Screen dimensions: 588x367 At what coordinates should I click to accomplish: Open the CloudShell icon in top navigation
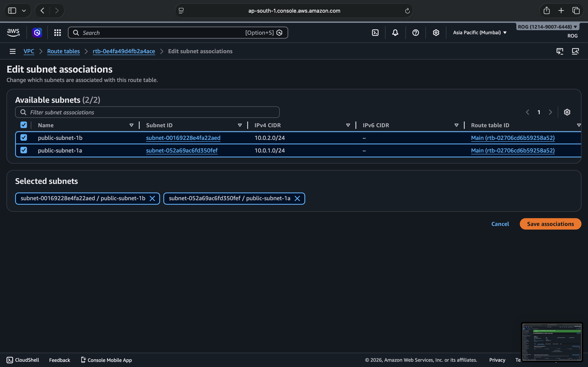click(x=375, y=33)
